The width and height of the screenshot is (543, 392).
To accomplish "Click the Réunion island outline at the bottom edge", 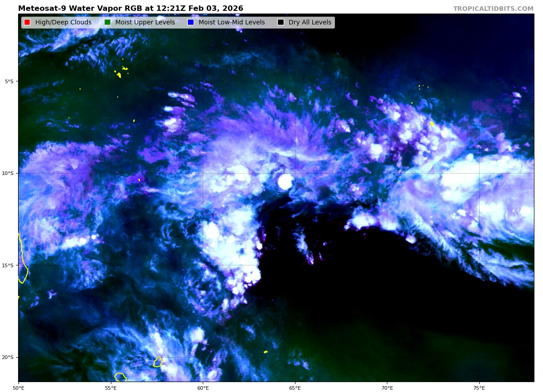I will 120,377.
